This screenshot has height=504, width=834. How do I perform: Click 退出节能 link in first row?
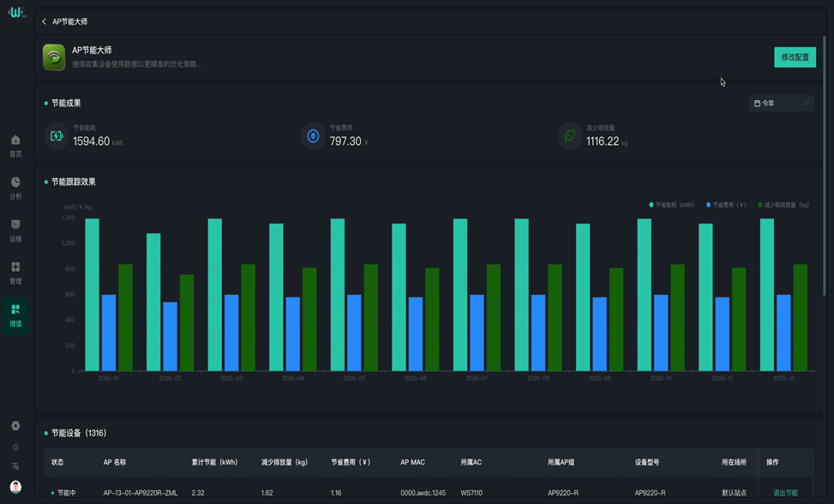[785, 493]
